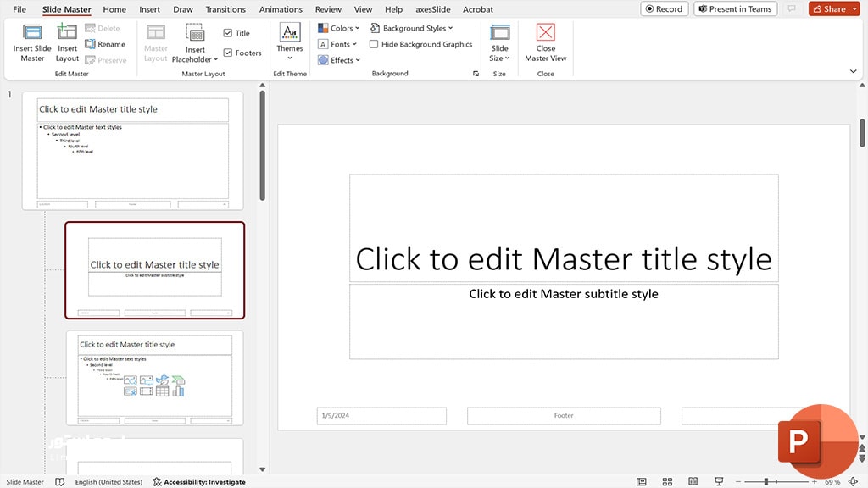Click Present in Teams
This screenshot has height=488, width=868.
point(735,8)
